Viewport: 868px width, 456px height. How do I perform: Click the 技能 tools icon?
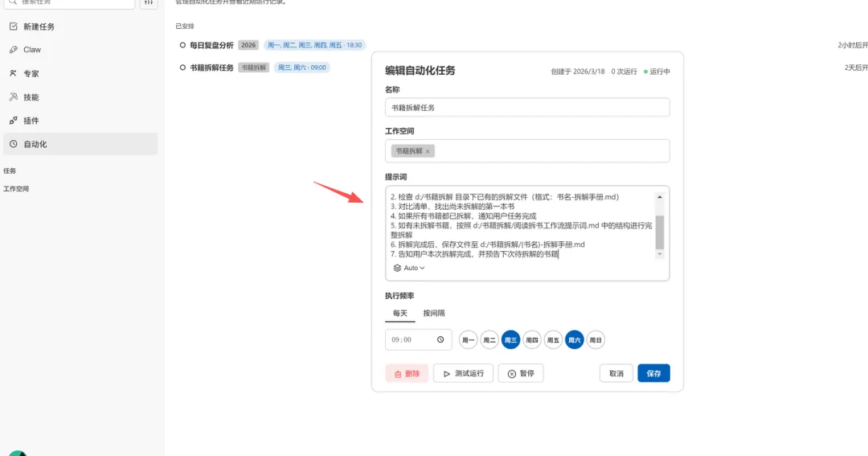pyautogui.click(x=14, y=97)
